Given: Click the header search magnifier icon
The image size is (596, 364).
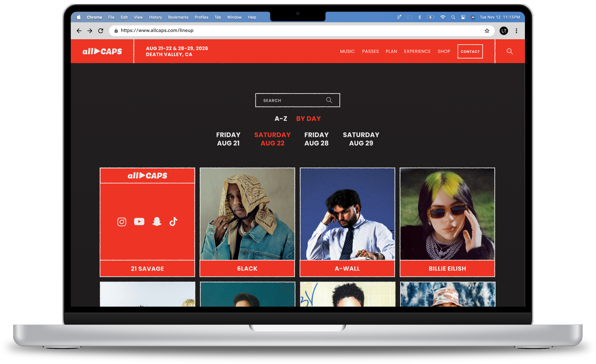Looking at the screenshot, I should click(x=509, y=51).
